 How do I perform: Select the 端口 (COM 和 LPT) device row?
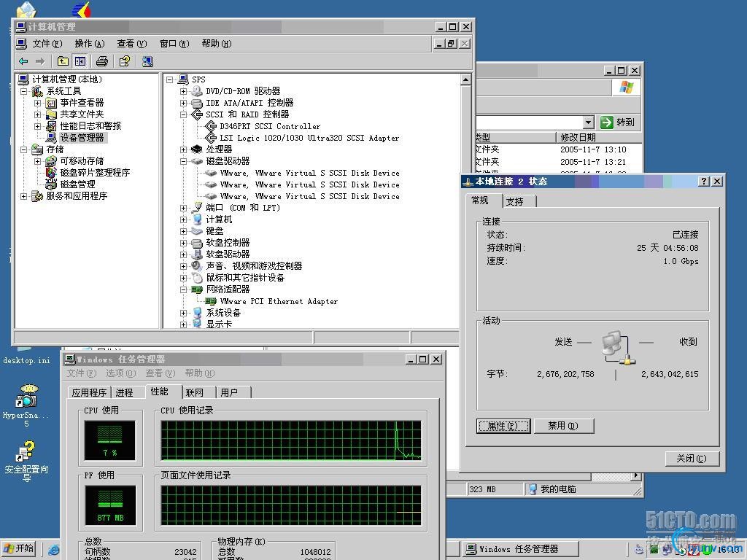pyautogui.click(x=243, y=208)
